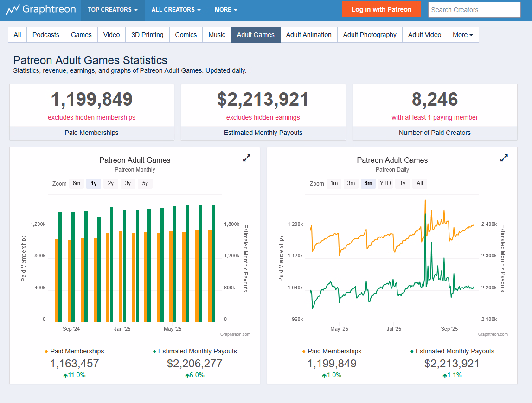Expand the Patreon Monthly chart to fullscreen

pos(247,158)
